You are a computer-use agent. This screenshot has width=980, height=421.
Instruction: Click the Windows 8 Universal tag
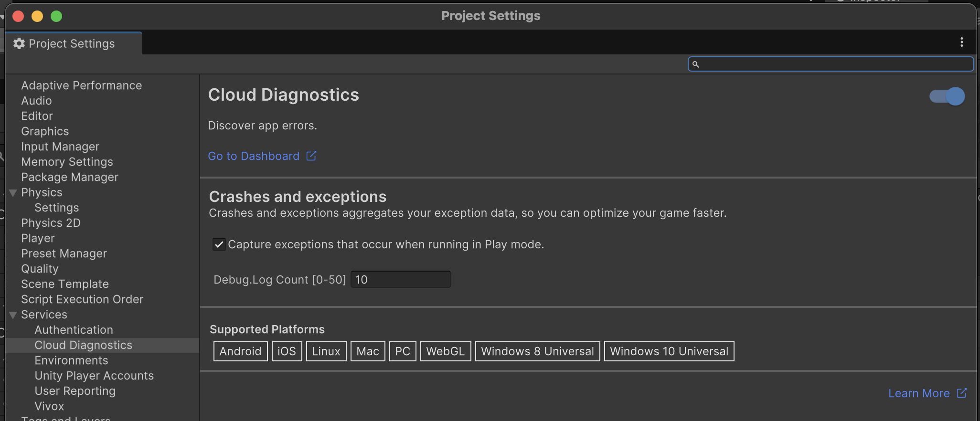[537, 351]
